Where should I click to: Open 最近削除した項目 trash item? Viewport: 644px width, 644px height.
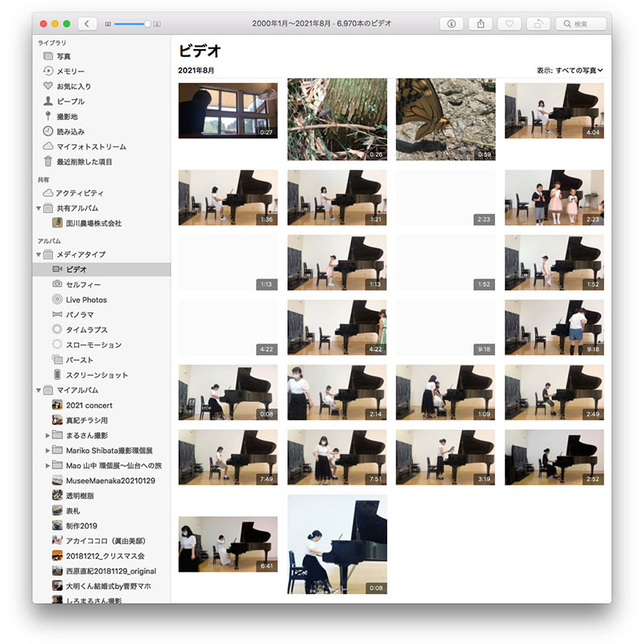pyautogui.click(x=84, y=162)
